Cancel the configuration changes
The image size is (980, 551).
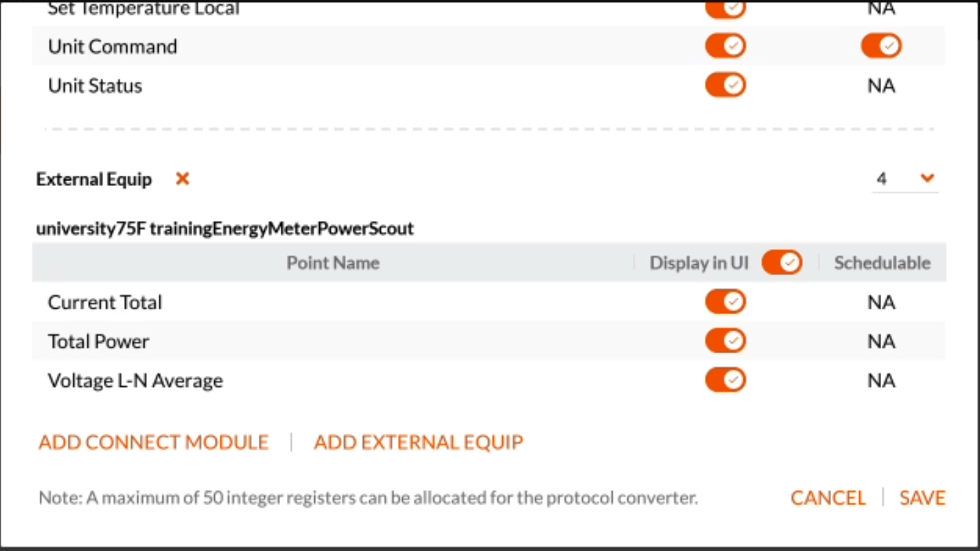click(x=828, y=497)
